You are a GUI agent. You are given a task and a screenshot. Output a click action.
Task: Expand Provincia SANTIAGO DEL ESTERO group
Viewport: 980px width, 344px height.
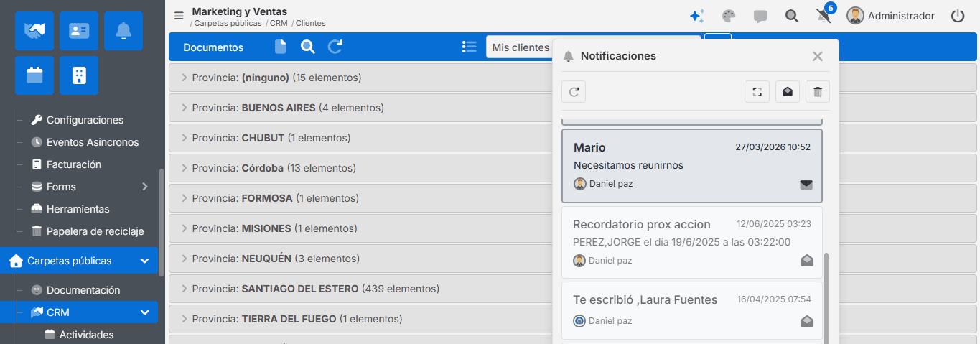point(184,289)
